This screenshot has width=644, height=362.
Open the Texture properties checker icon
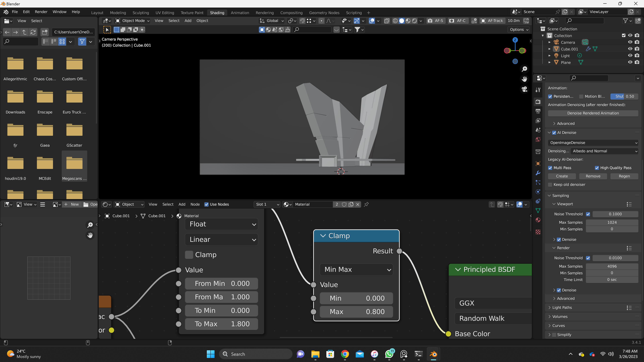click(538, 232)
